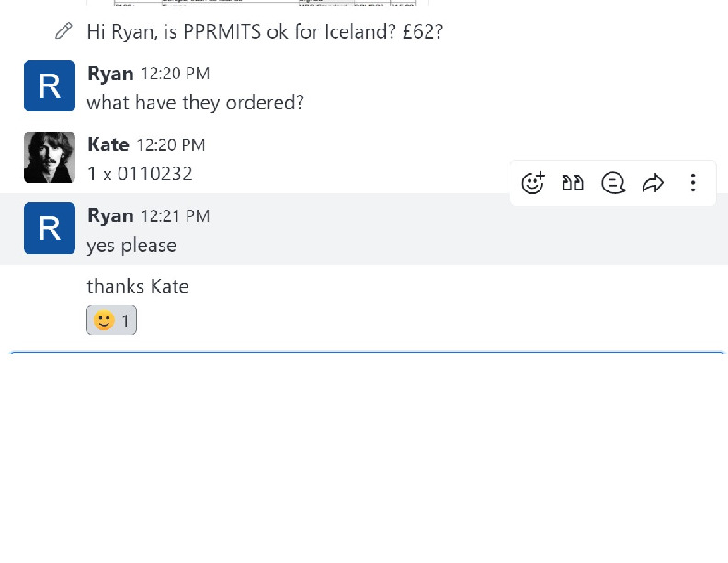Add a reaction to Ryan's message
Viewport: 728px width, 563px height.
coord(533,183)
